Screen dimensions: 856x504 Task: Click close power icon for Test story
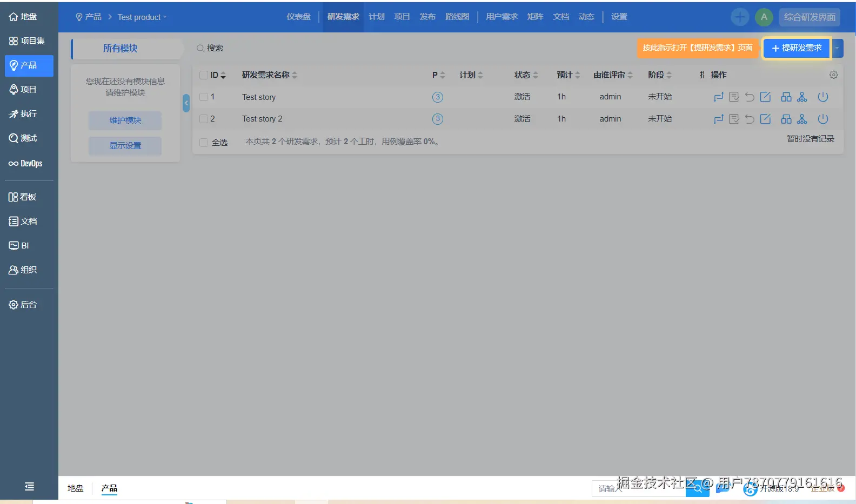tap(823, 97)
